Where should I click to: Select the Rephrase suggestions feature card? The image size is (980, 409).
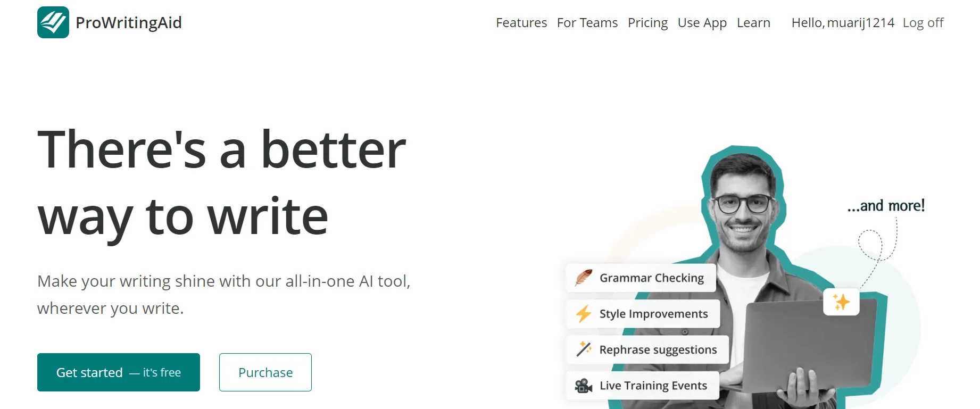point(647,349)
